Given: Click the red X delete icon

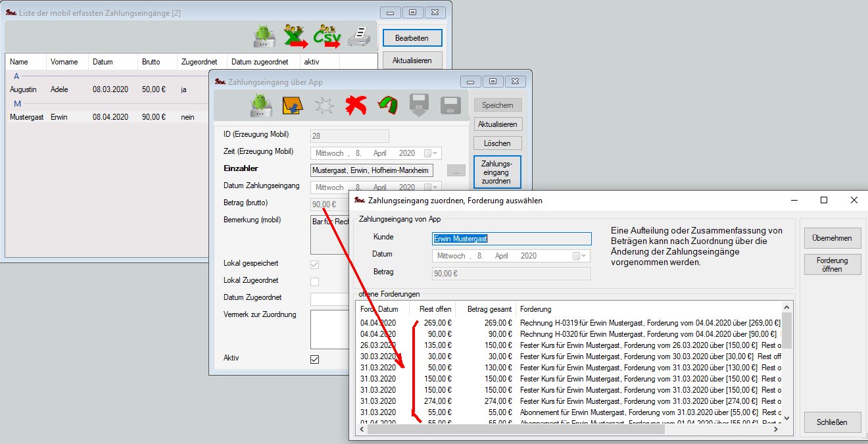Looking at the screenshot, I should coord(356,105).
